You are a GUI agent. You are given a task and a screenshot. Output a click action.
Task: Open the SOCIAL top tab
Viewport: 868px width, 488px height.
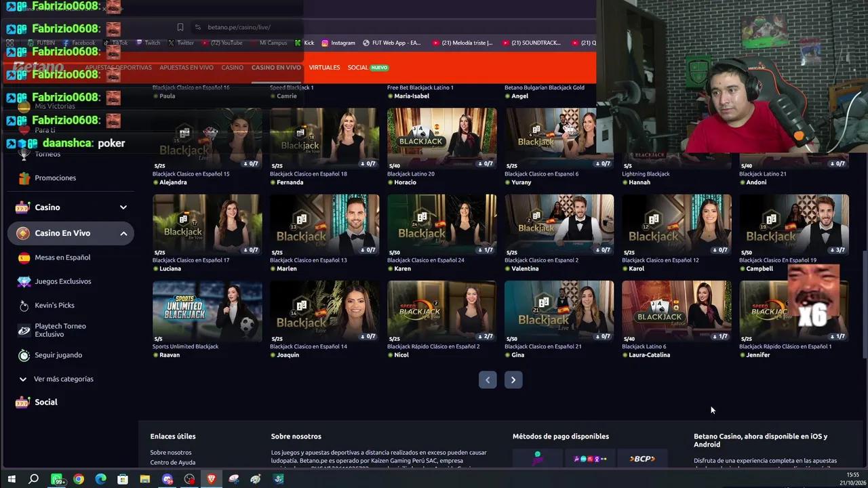368,68
